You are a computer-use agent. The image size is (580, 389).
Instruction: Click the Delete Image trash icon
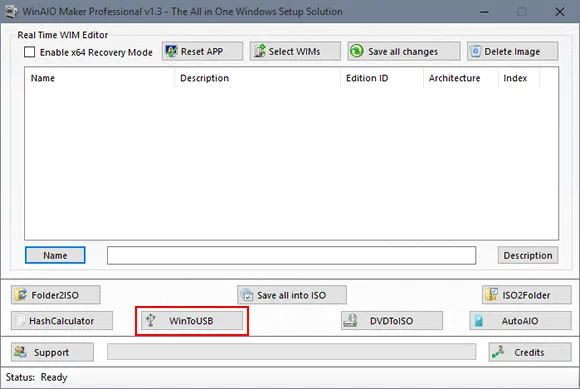click(x=476, y=51)
